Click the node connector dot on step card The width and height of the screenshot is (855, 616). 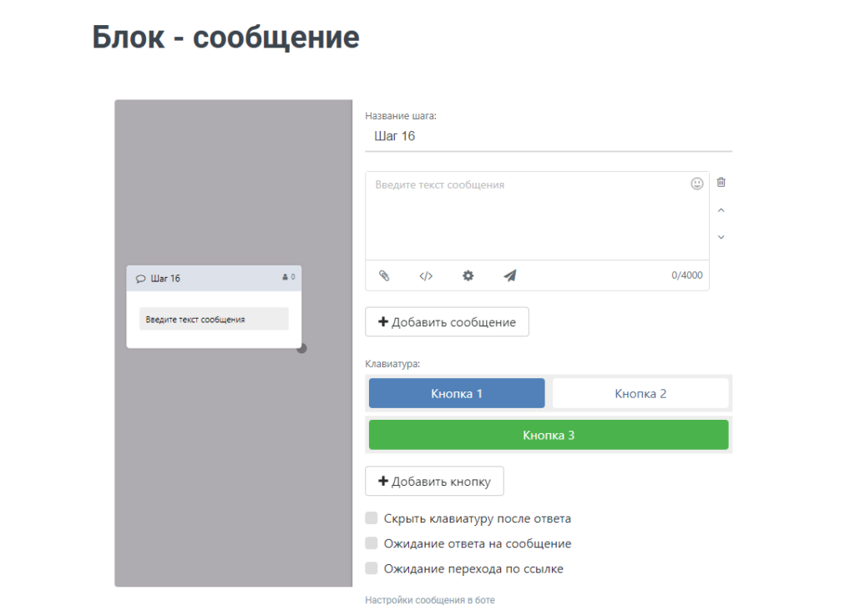(x=302, y=348)
